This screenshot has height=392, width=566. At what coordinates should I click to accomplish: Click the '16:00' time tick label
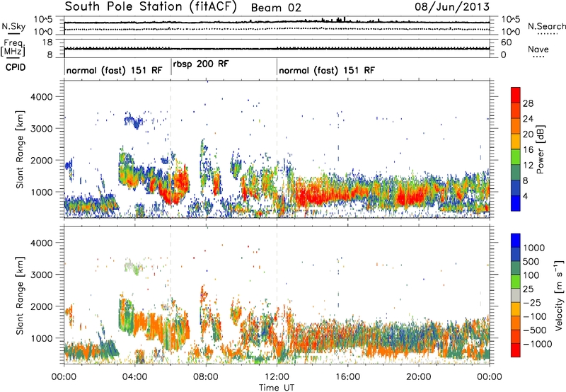[x=347, y=377]
